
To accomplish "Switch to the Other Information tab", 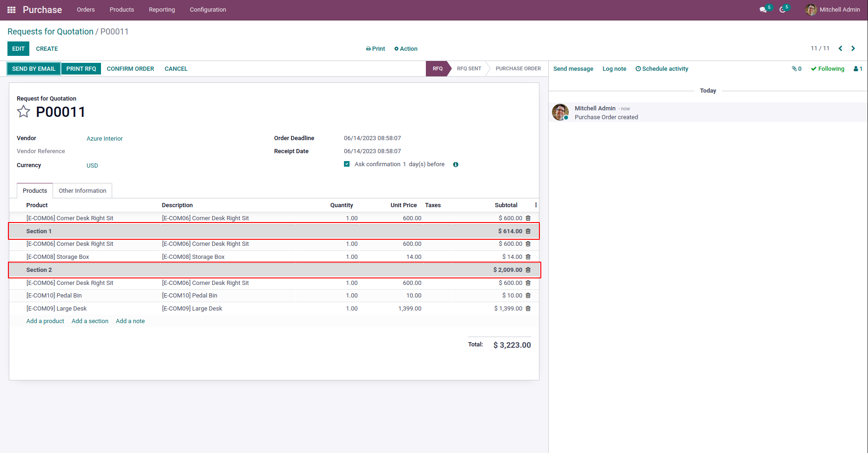I will [82, 191].
